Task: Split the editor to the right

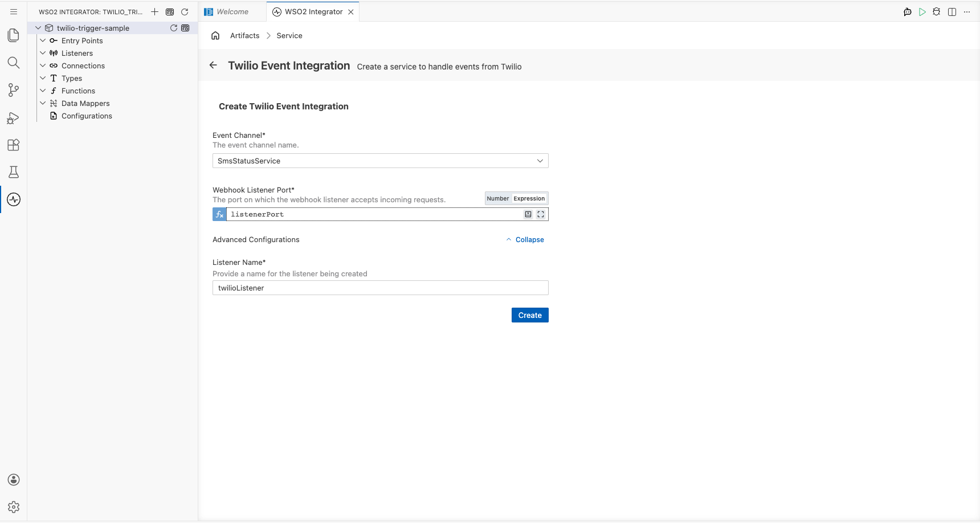Action: [x=952, y=11]
